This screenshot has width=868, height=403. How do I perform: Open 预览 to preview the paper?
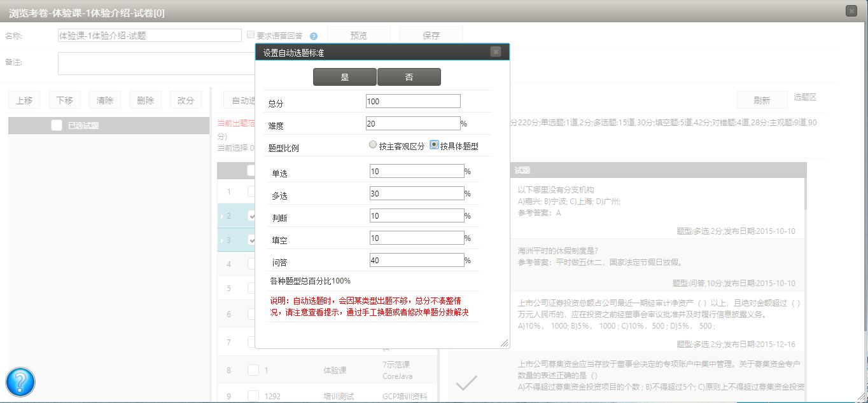[x=358, y=36]
